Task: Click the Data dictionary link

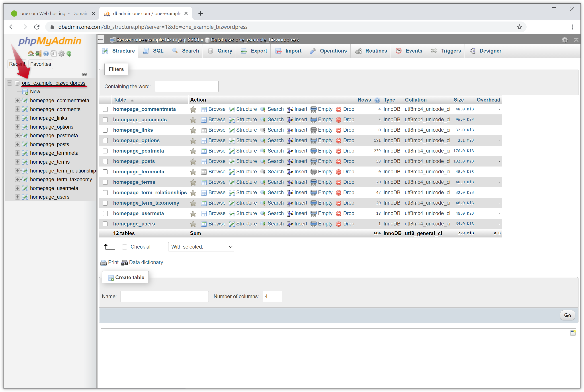Action: 146,262
